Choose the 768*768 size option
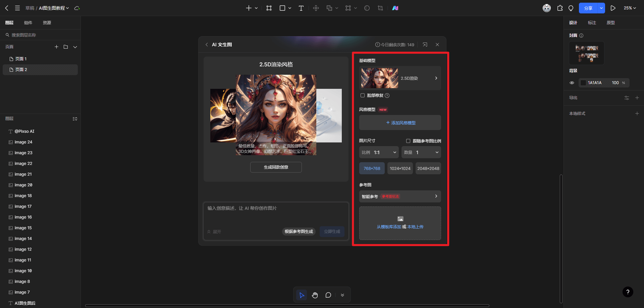Image resolution: width=644 pixels, height=308 pixels. pos(372,169)
